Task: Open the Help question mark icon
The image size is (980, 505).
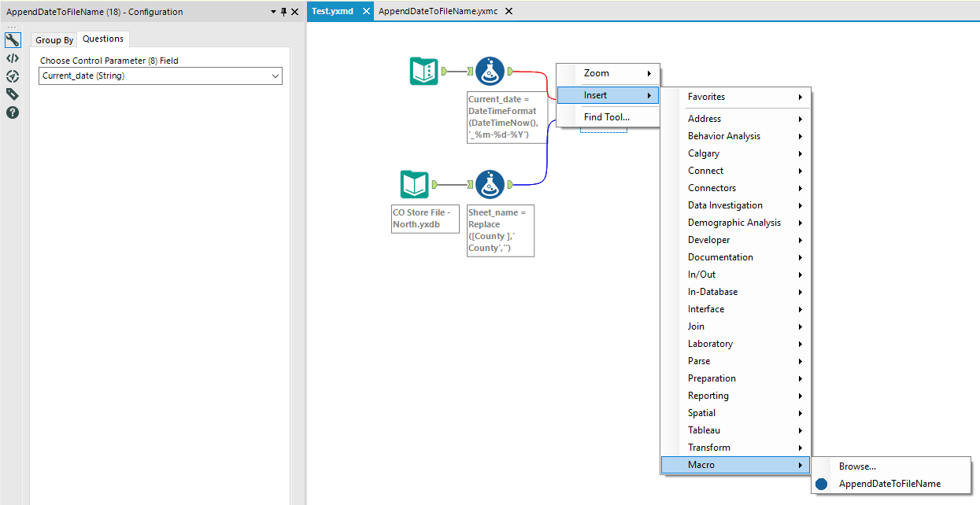Action: [x=13, y=112]
